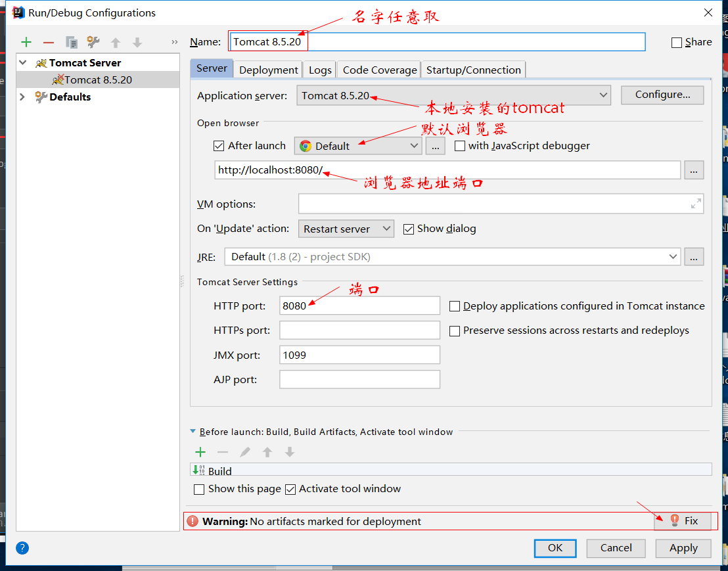This screenshot has height=571, width=728.
Task: Click the HTTP port field
Action: click(x=359, y=306)
